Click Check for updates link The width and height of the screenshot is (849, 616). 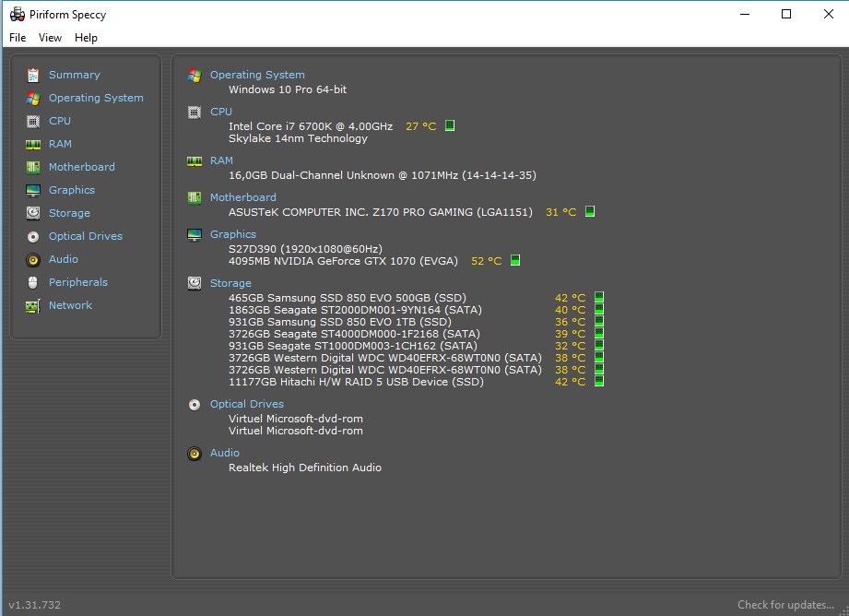click(785, 605)
